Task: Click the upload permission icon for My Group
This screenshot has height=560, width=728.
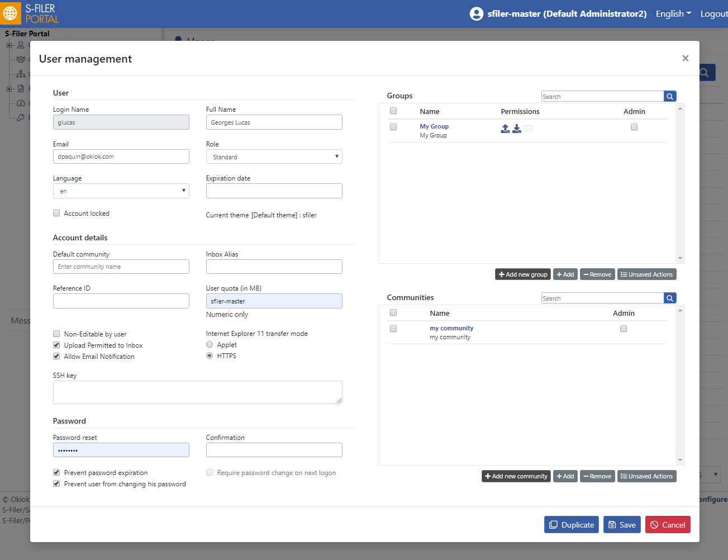Action: click(505, 129)
